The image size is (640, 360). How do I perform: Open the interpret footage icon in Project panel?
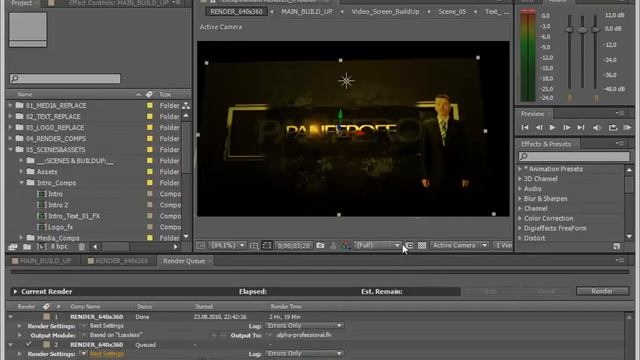(x=13, y=247)
